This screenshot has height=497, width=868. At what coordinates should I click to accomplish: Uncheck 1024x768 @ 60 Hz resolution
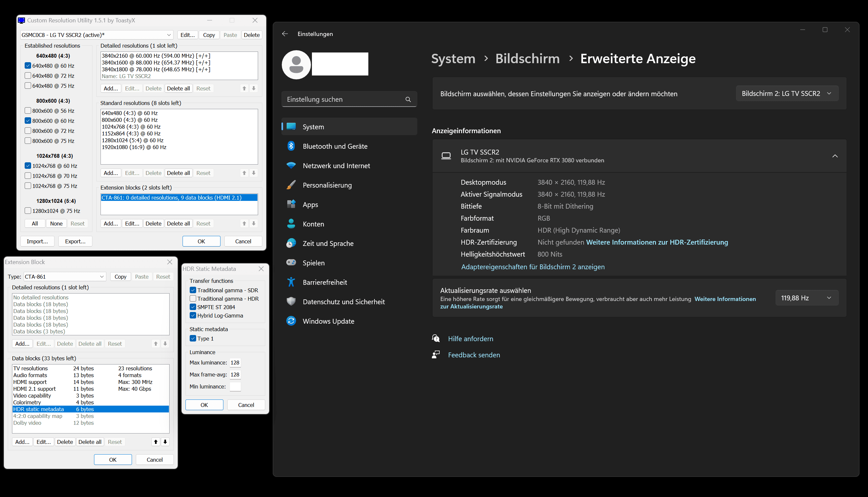coord(28,166)
